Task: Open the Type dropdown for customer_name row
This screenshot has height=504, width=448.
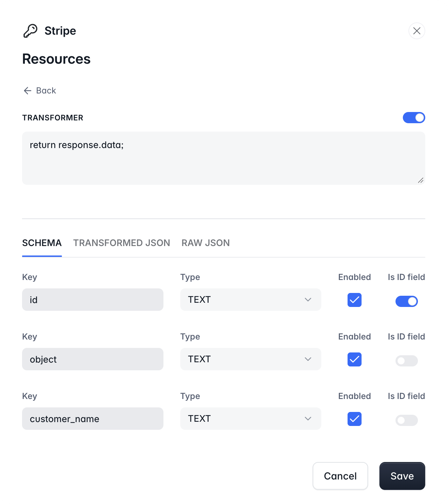Action: (x=251, y=419)
